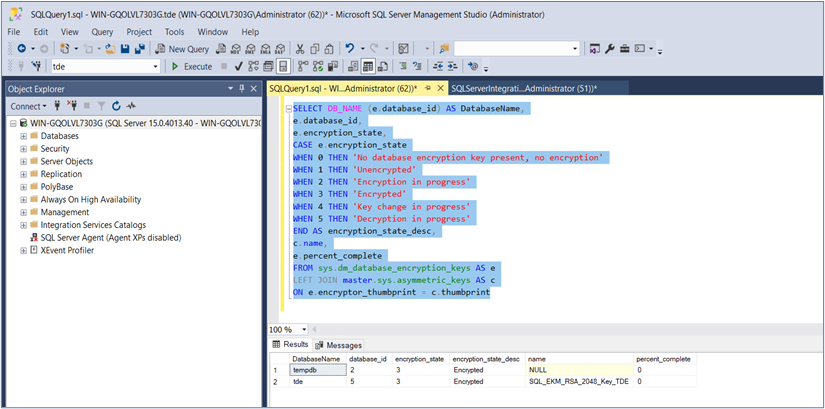Click the Copy icon
The height and width of the screenshot is (409, 825).
(x=315, y=49)
